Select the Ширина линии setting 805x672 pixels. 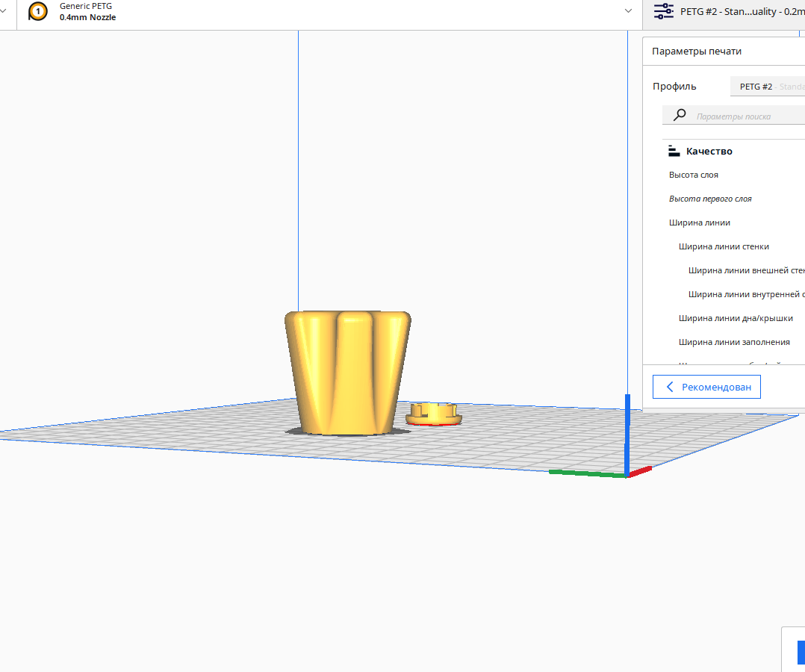[700, 223]
